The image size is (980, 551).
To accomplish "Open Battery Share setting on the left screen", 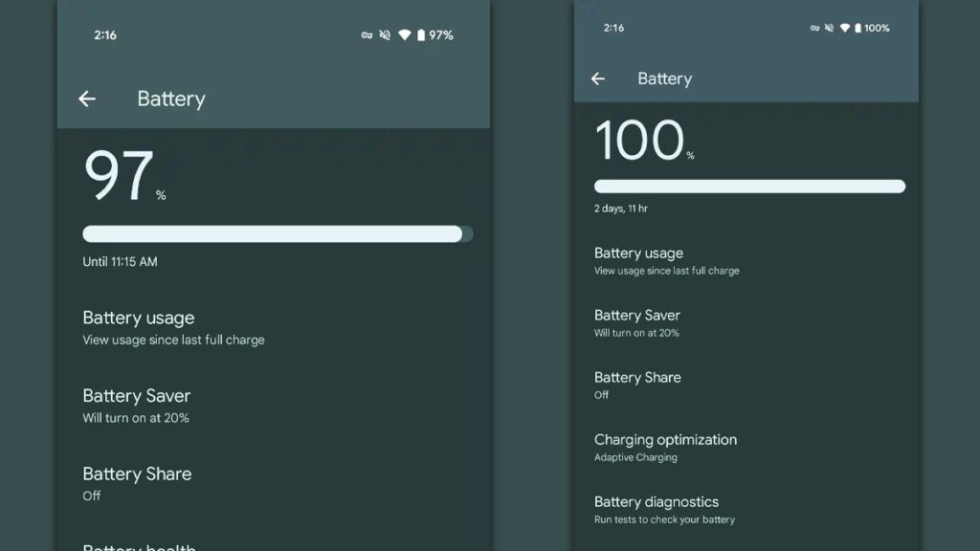I will tap(137, 483).
